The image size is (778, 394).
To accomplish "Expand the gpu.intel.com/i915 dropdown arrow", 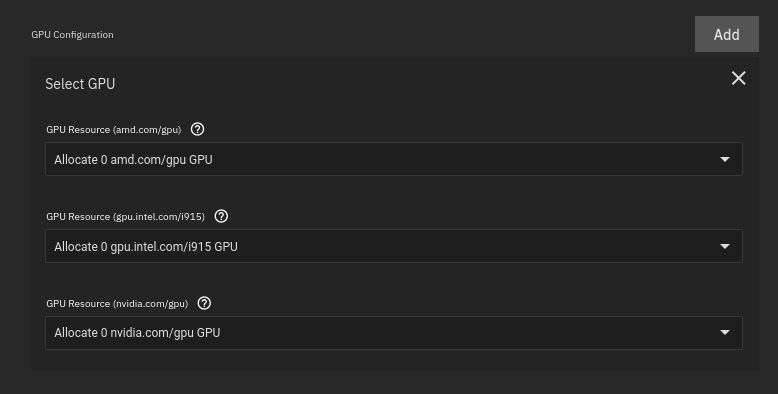I will (725, 246).
